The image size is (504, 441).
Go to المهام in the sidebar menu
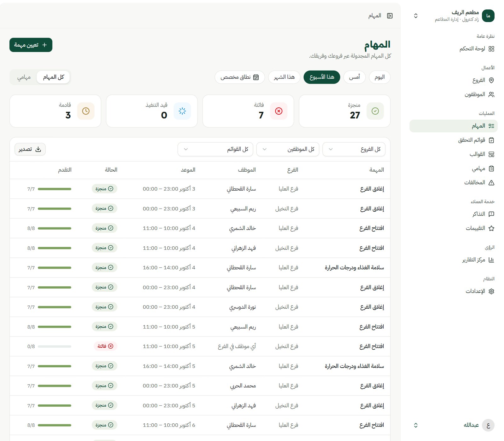(454, 126)
